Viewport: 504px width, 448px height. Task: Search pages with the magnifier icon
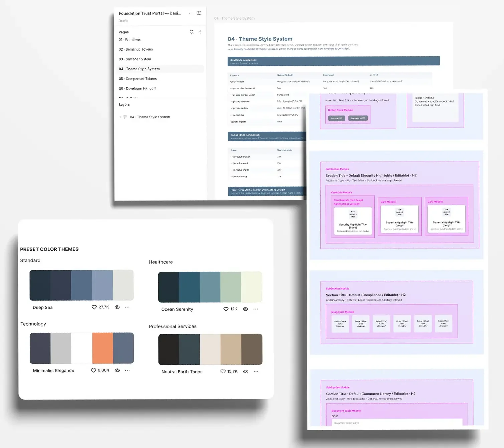pyautogui.click(x=192, y=32)
